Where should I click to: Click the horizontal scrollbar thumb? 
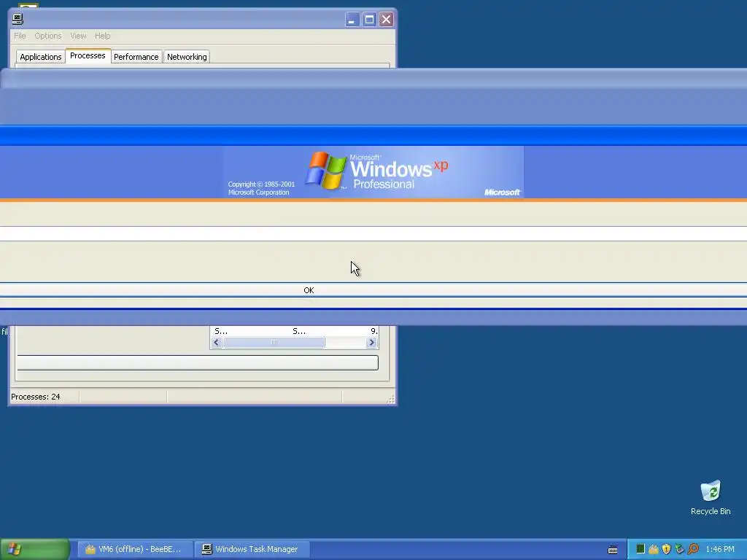point(274,343)
